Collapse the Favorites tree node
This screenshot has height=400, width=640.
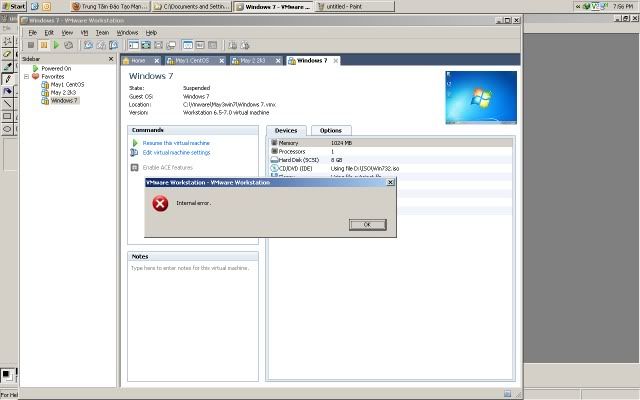(27, 76)
